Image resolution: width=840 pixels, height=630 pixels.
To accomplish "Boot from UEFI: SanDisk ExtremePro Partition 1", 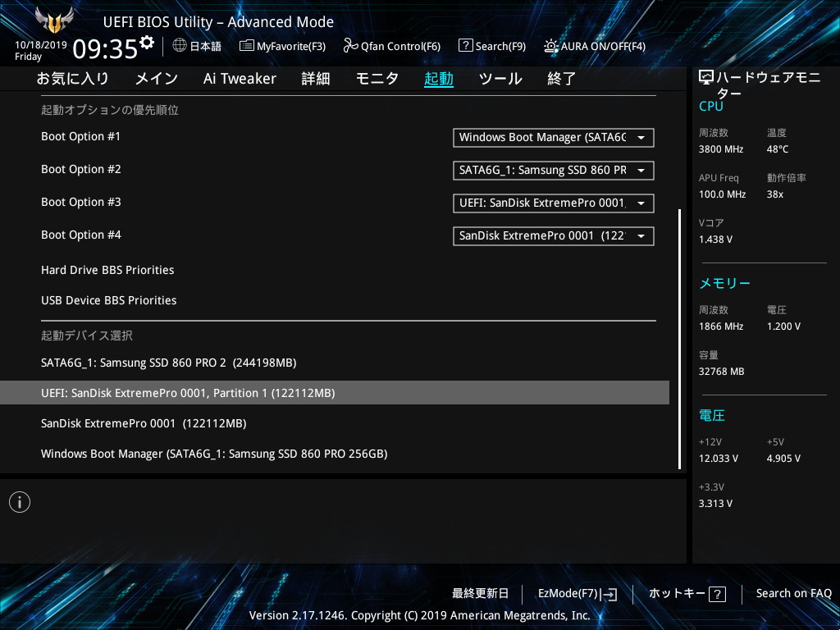I will pyautogui.click(x=335, y=393).
